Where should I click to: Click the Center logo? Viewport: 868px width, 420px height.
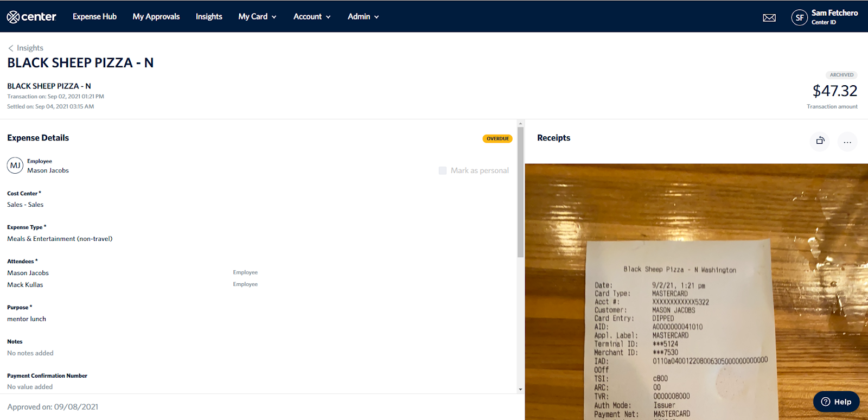[31, 17]
